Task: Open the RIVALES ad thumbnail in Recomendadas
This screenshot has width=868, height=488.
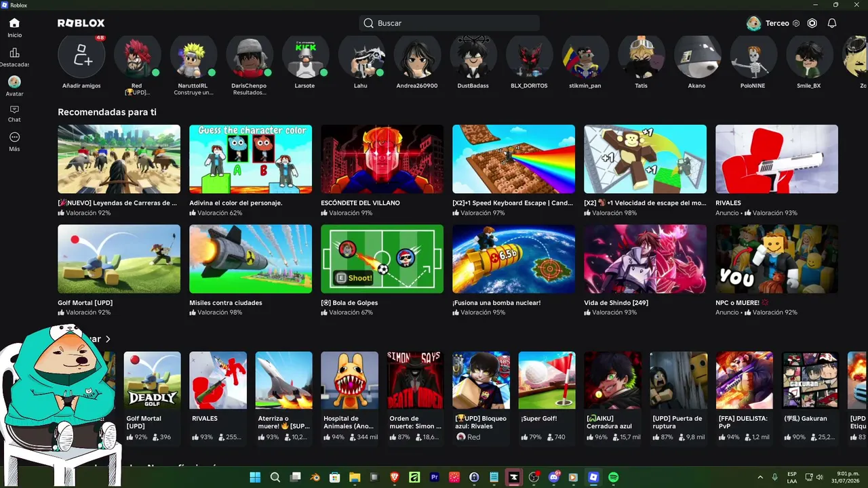Action: coord(776,159)
